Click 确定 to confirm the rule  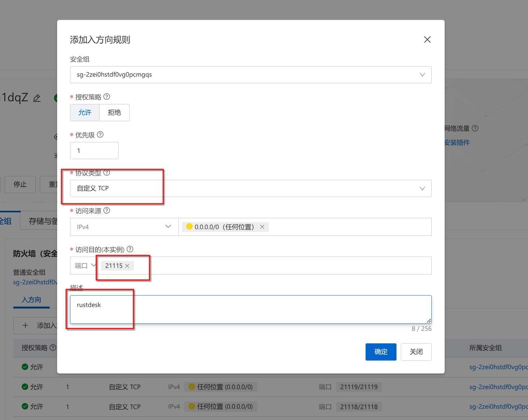click(380, 352)
